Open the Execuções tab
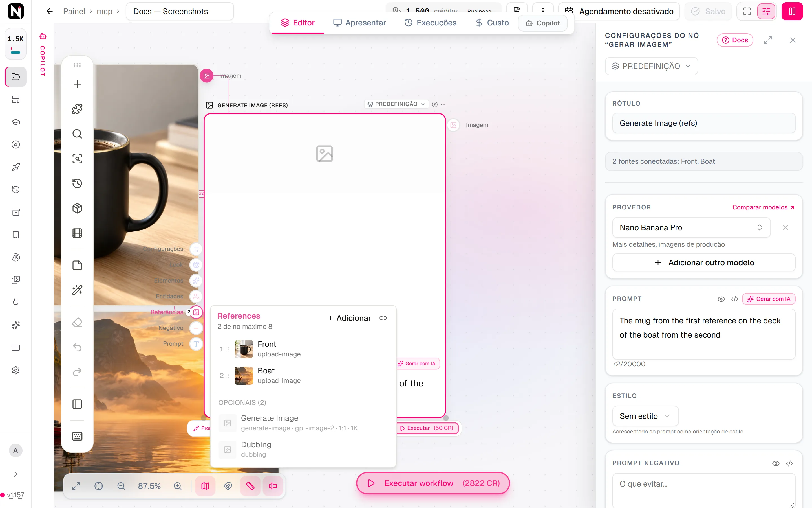Screen dimensions: 812x508 [431, 23]
